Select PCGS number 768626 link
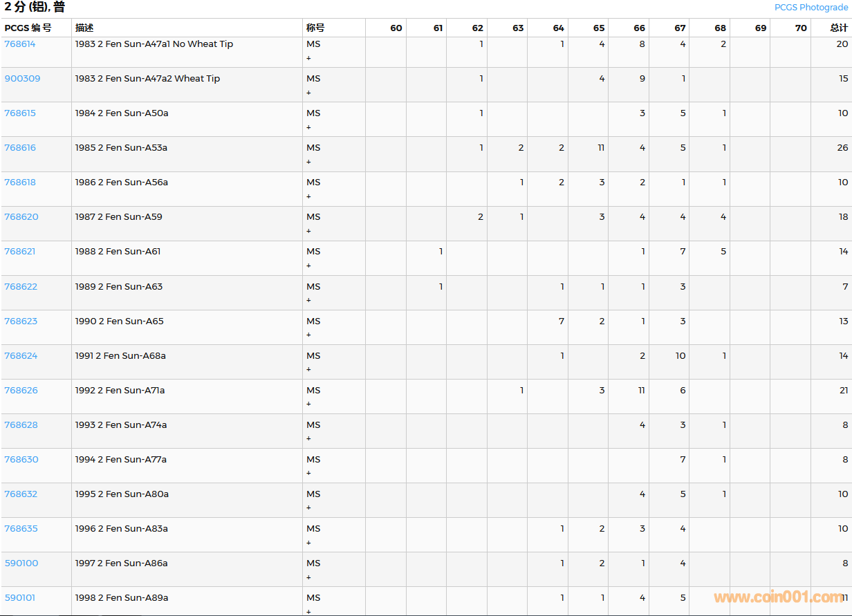Screen dimensions: 852x616 (x=21, y=391)
